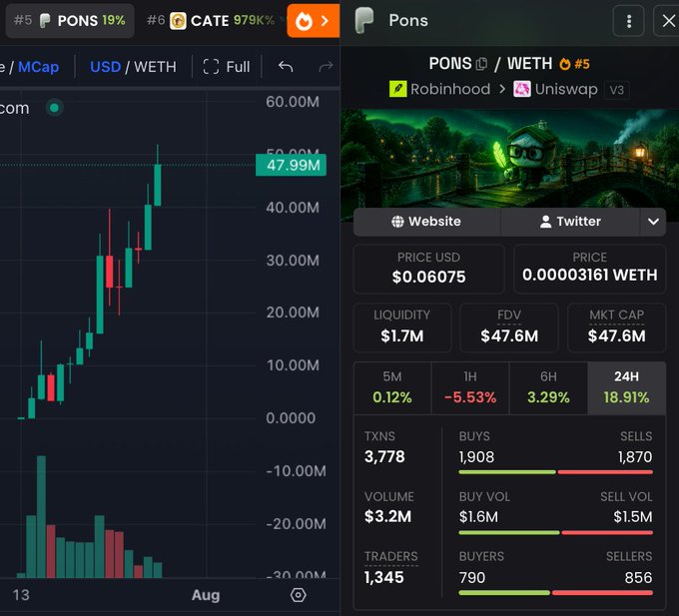Close the Pons details panel

(668, 21)
